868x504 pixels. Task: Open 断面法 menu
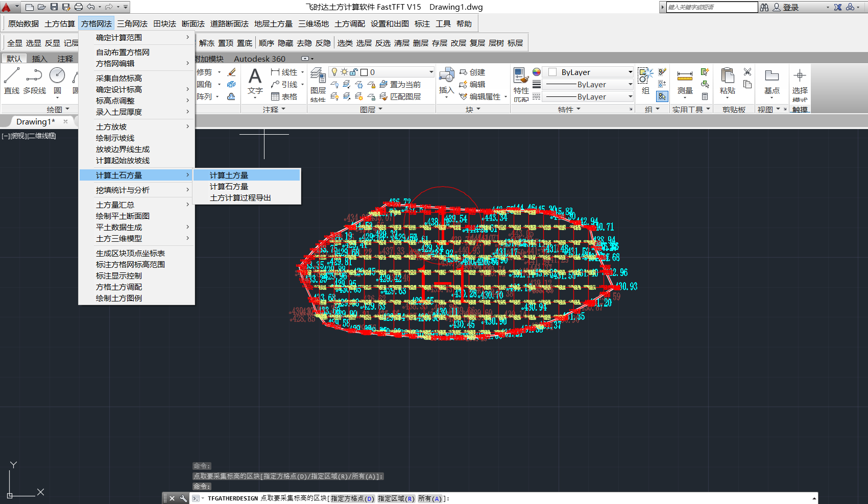[193, 23]
